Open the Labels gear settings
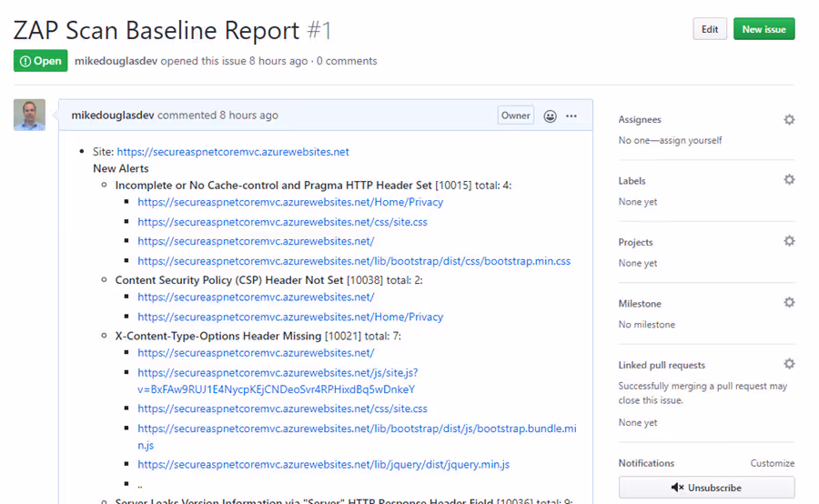This screenshot has height=504, width=819. [789, 179]
